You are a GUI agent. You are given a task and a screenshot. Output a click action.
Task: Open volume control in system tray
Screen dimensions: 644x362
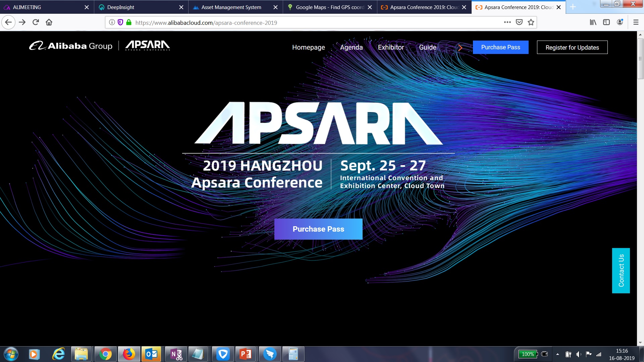click(x=579, y=354)
